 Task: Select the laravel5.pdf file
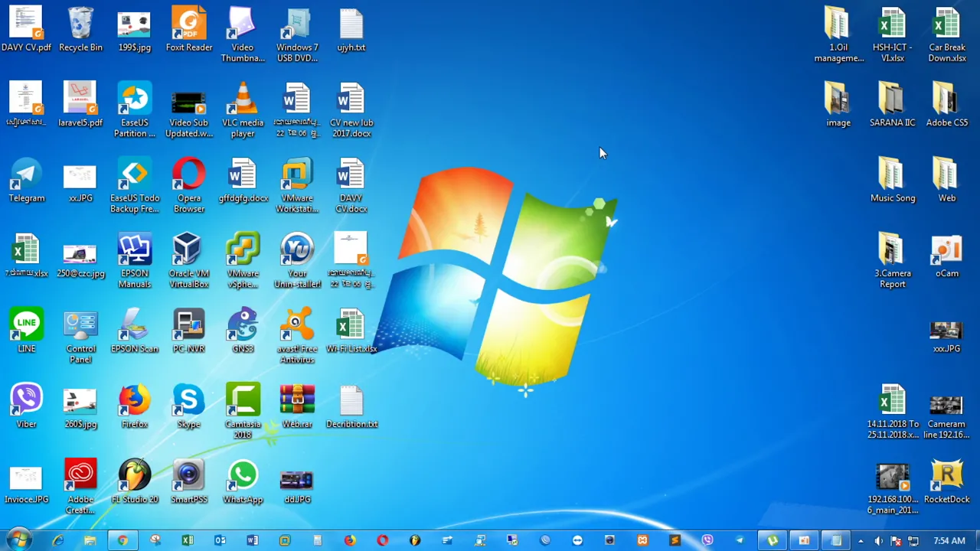[80, 103]
